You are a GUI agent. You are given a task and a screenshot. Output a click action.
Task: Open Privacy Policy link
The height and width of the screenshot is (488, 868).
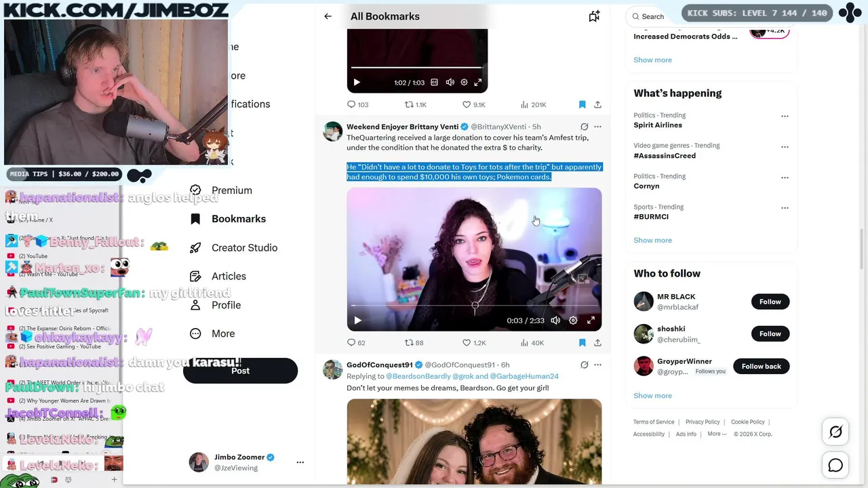pos(703,422)
